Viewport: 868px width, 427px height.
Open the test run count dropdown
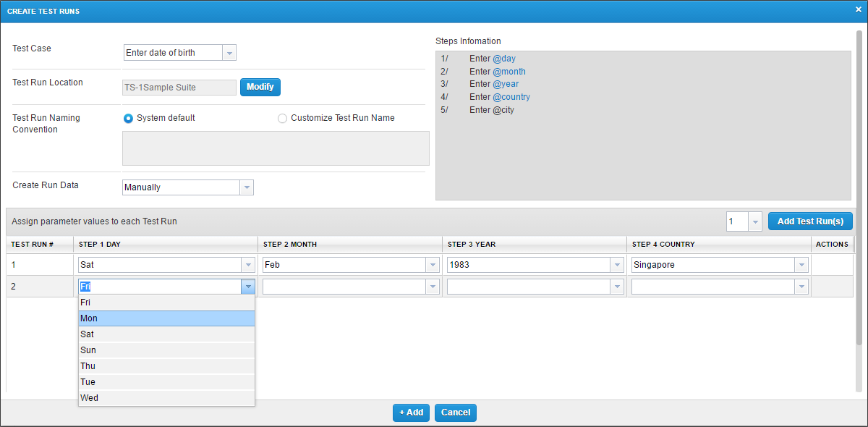[x=755, y=221]
